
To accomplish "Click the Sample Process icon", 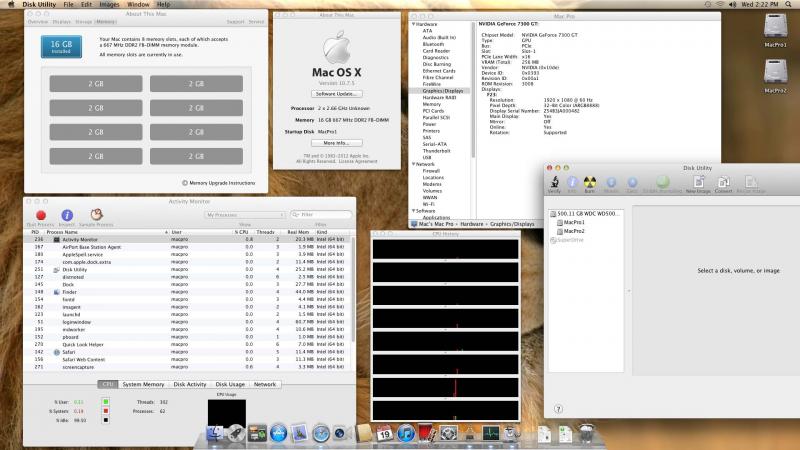I will (98, 214).
